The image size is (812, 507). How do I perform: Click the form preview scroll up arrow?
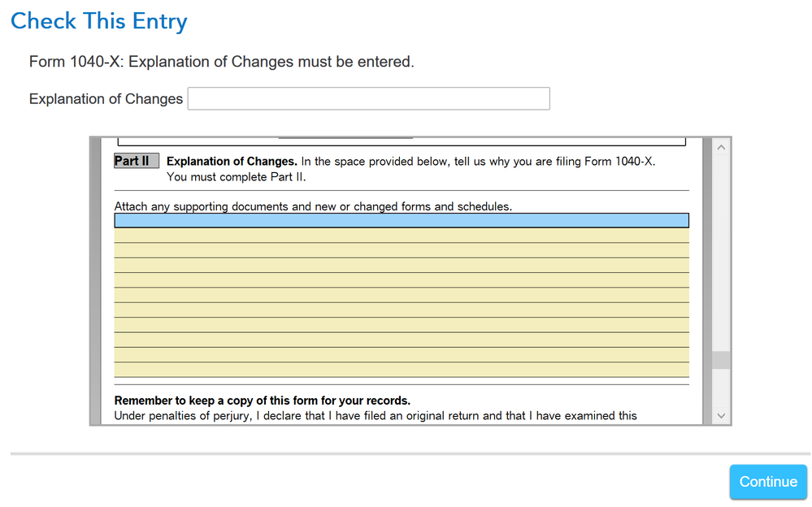point(721,148)
